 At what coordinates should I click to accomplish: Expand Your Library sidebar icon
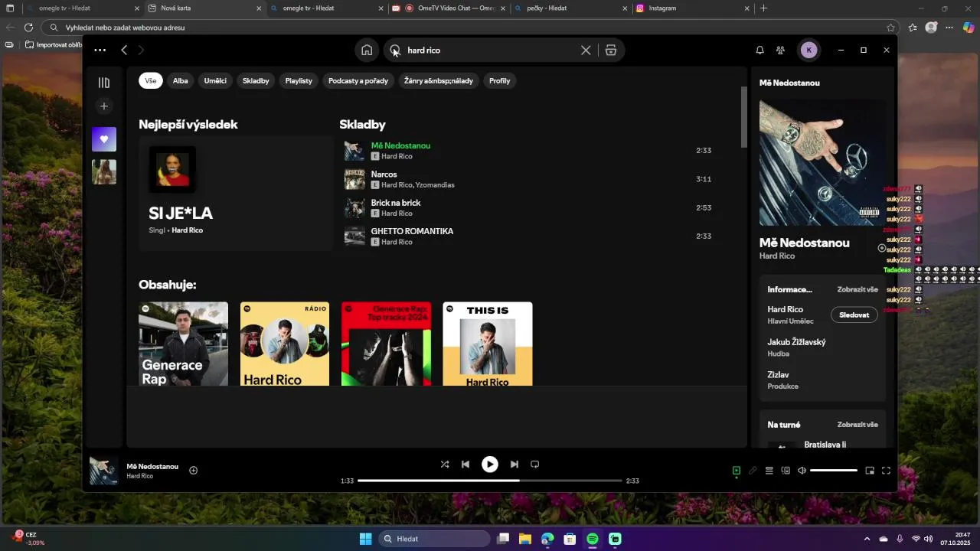click(104, 83)
